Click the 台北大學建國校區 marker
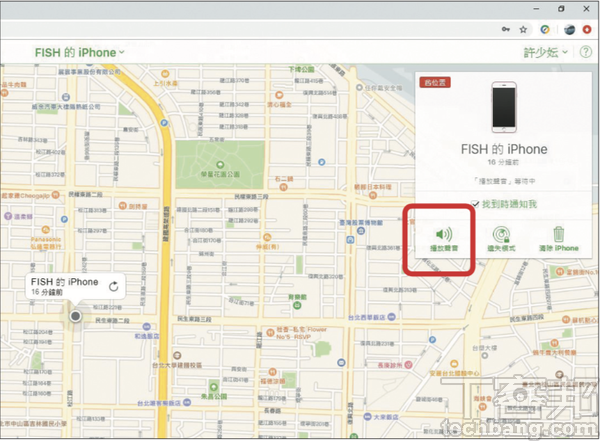The width and height of the screenshot is (600, 441). pyautogui.click(x=177, y=356)
